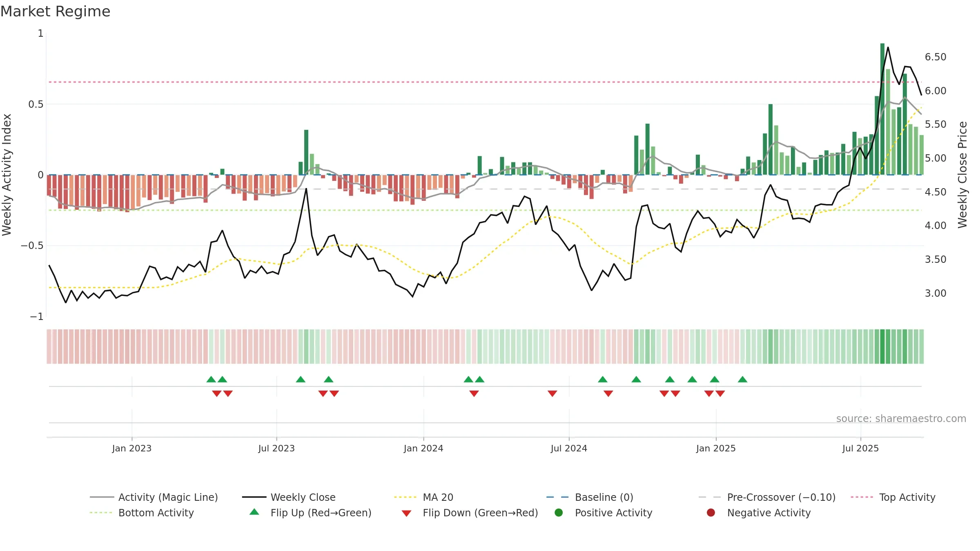Viewport: 980px width, 551px height.
Task: Click the Positive Activity green circle legend icon
Action: 559,513
